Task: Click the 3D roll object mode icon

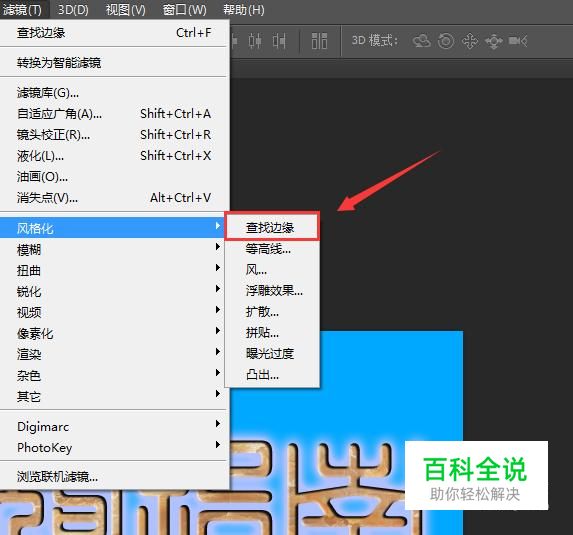Action: pos(446,41)
